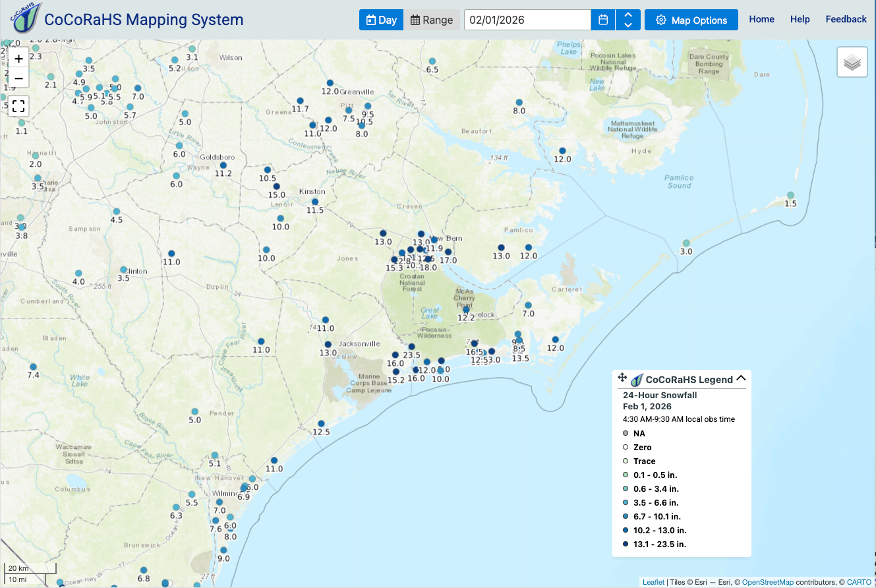Zoom in on the map
876x588 pixels.
tap(18, 59)
